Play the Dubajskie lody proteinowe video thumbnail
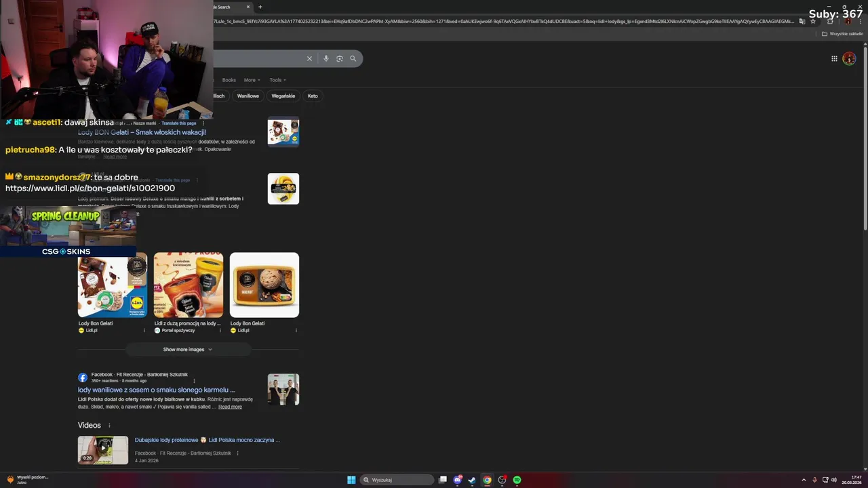 (103, 450)
